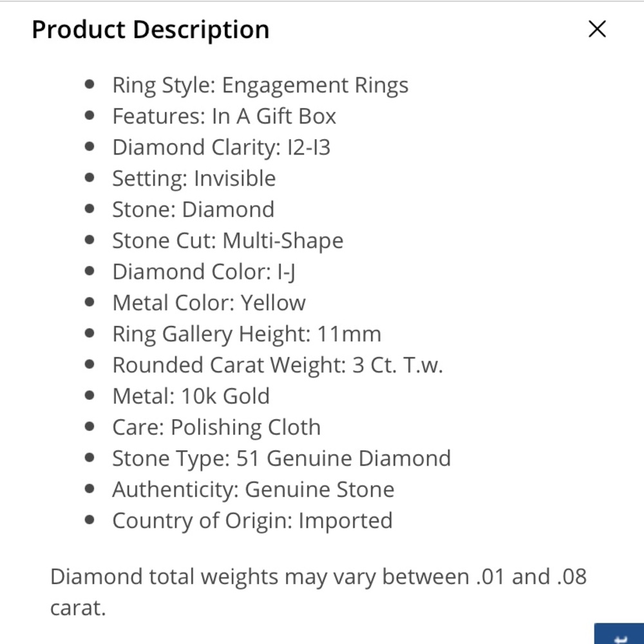Viewport: 644px width, 644px height.
Task: Click the Product Description heading
Action: point(150,29)
